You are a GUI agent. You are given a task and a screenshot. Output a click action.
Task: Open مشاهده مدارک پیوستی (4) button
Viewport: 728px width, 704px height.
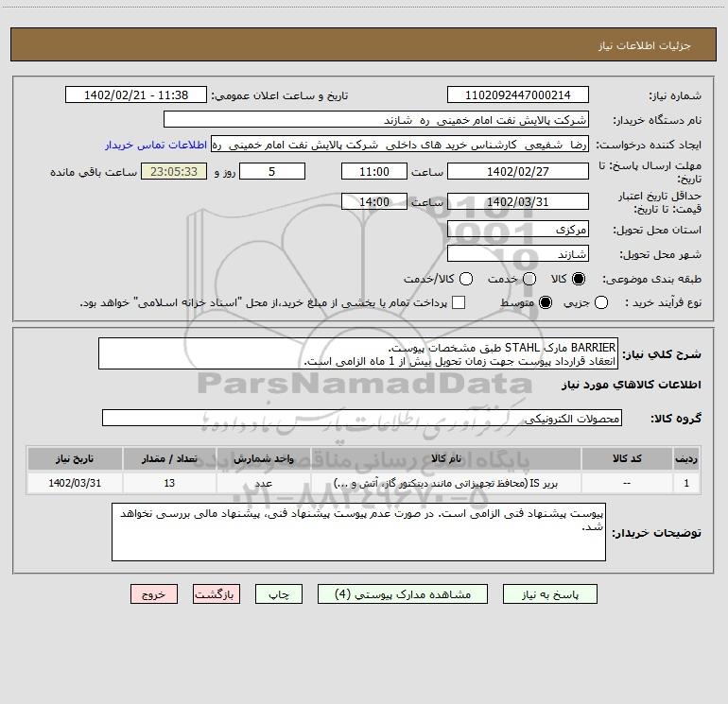point(403,594)
